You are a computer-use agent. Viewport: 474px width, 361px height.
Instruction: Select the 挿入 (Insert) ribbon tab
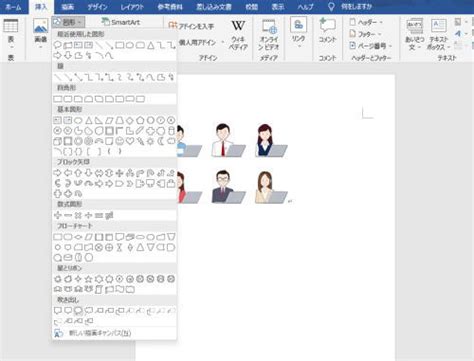41,7
